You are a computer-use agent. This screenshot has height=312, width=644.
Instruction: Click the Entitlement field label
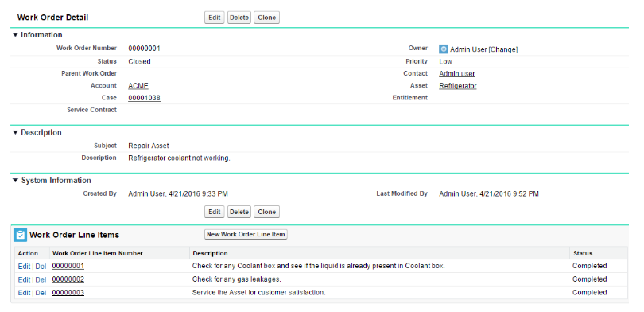[410, 98]
